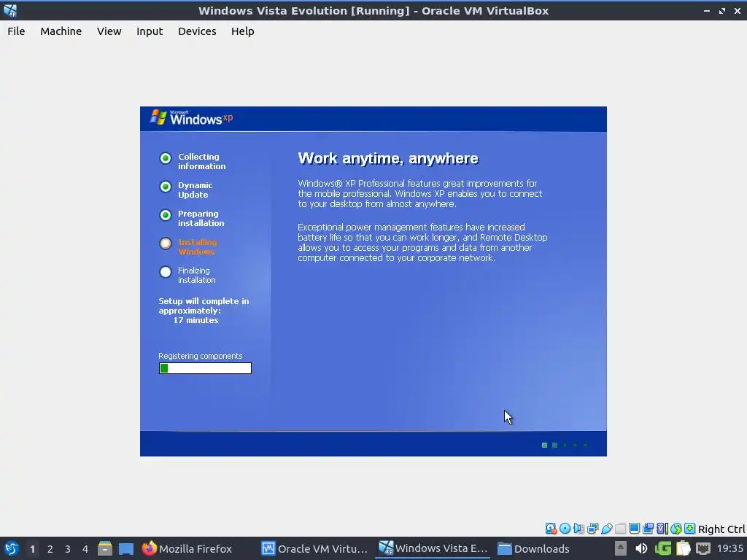Click the audio status indicator icon
Screen dimensions: 747x560
578,529
